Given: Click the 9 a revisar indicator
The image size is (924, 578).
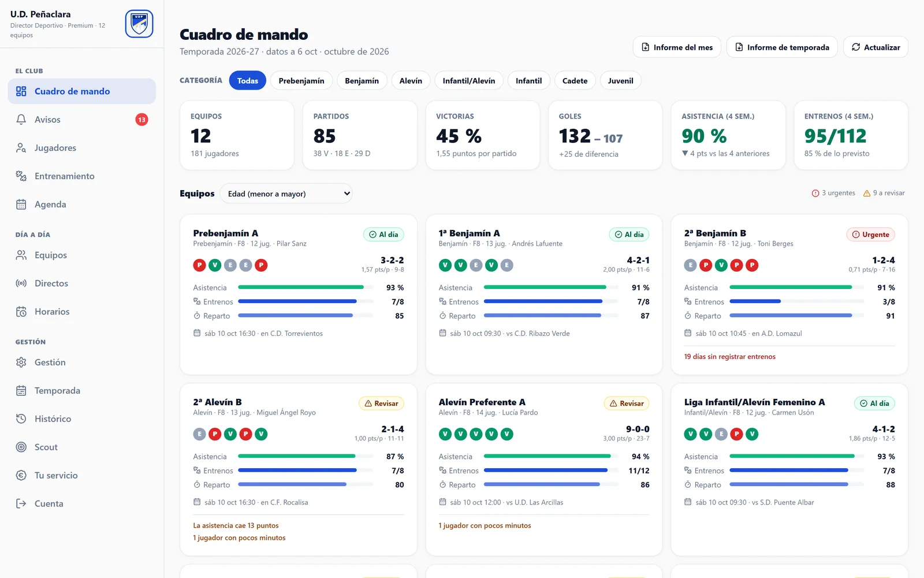Looking at the screenshot, I should point(884,193).
